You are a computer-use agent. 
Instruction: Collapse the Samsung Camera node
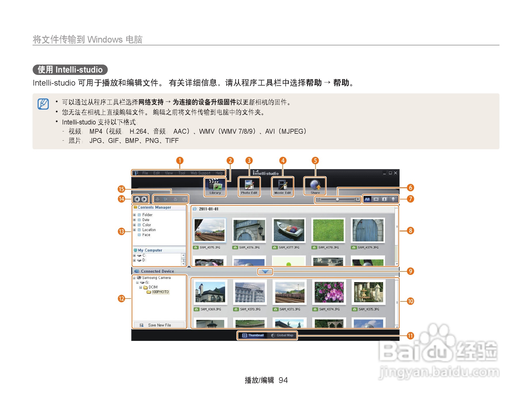[134, 278]
